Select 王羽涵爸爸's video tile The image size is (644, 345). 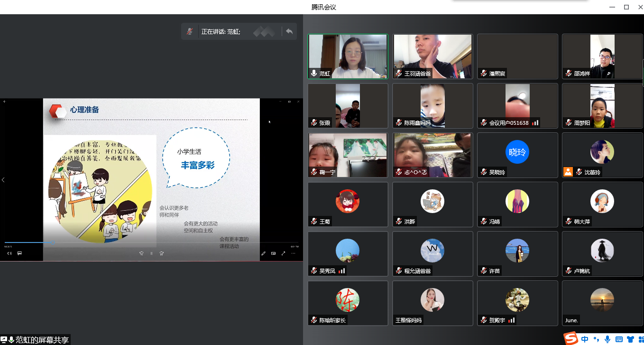click(432, 56)
